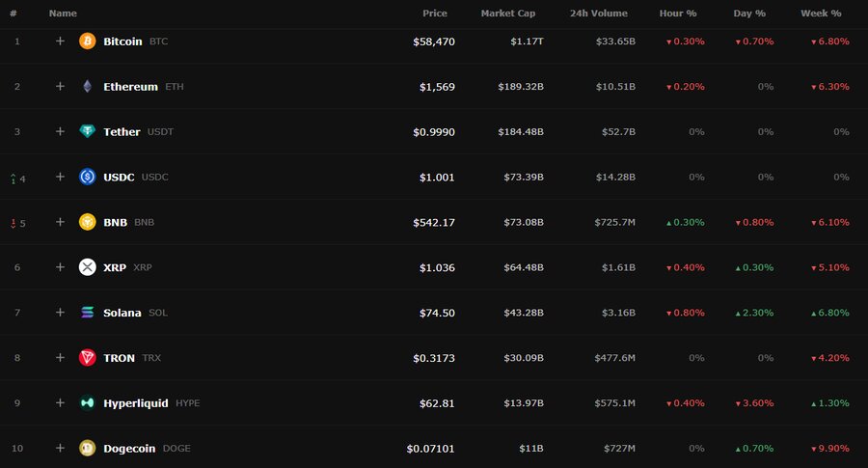Open the Ethereum coin page link
The image size is (868, 468).
tap(130, 87)
